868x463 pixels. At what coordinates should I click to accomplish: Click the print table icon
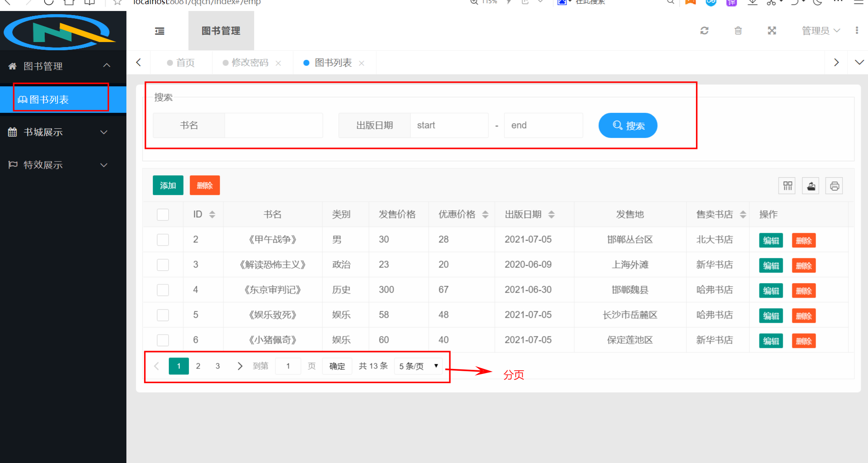click(834, 186)
